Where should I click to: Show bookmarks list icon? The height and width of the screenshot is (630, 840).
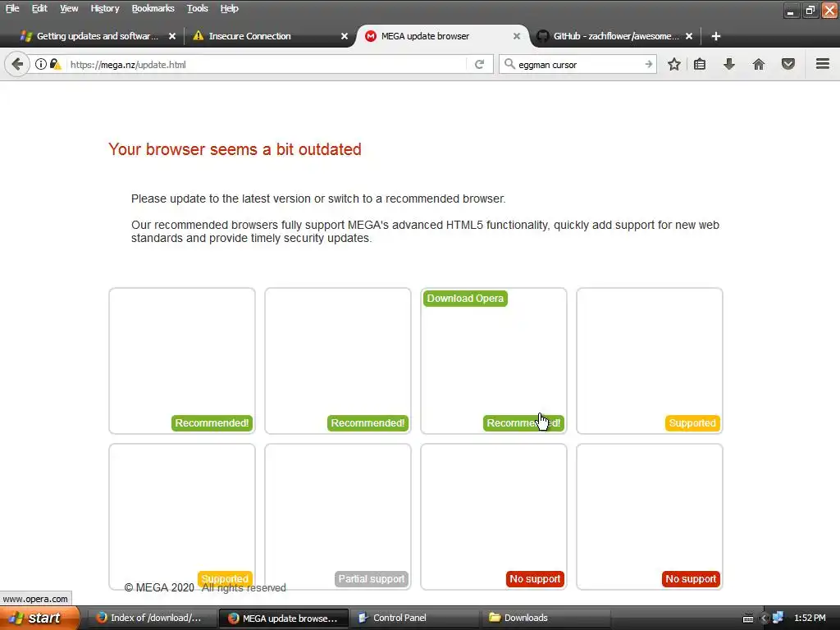pos(700,64)
